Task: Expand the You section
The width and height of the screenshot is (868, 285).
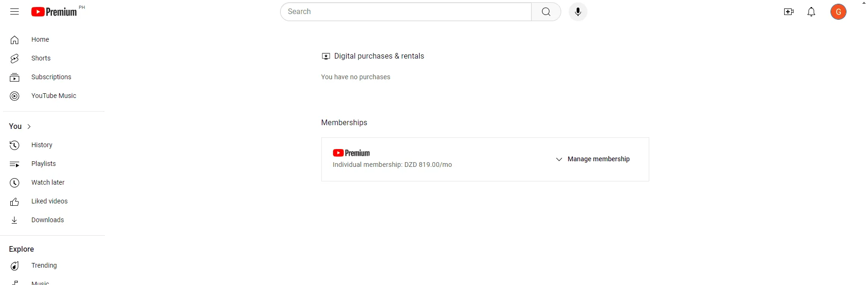Action: (x=20, y=127)
